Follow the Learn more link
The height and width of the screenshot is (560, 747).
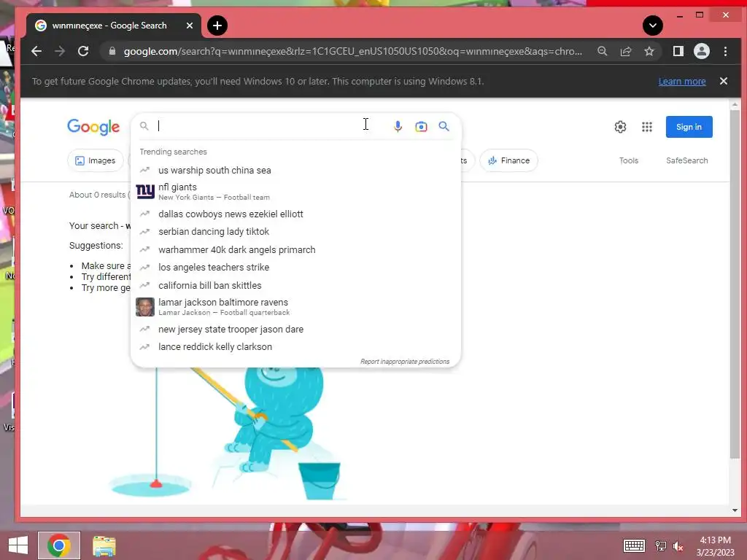(x=682, y=82)
